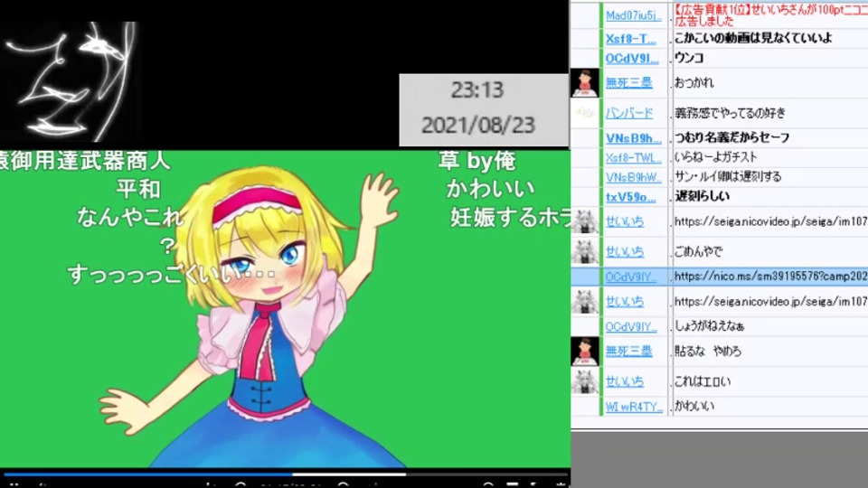Viewport: 868px width, 488px height.
Task: Open OCdV9IY user beside しょうがねえなぁ
Action: click(x=630, y=327)
